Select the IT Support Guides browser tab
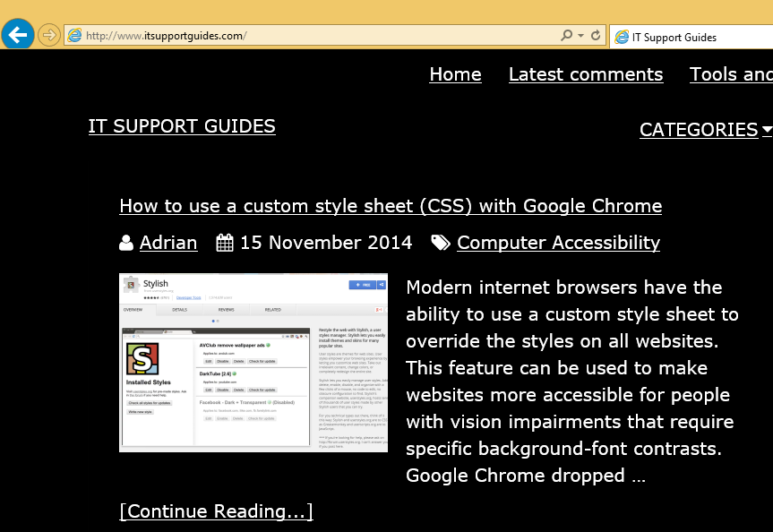The width and height of the screenshot is (773, 532). click(x=691, y=37)
